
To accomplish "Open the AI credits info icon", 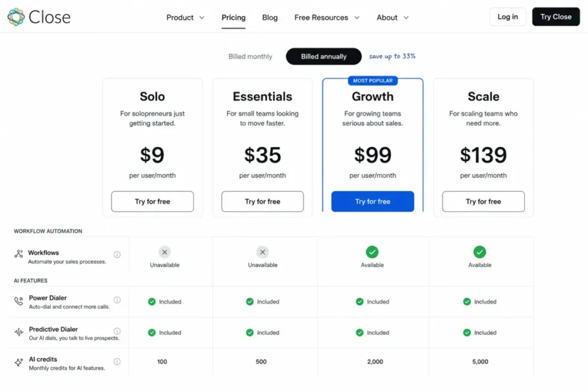I will pos(117,362).
